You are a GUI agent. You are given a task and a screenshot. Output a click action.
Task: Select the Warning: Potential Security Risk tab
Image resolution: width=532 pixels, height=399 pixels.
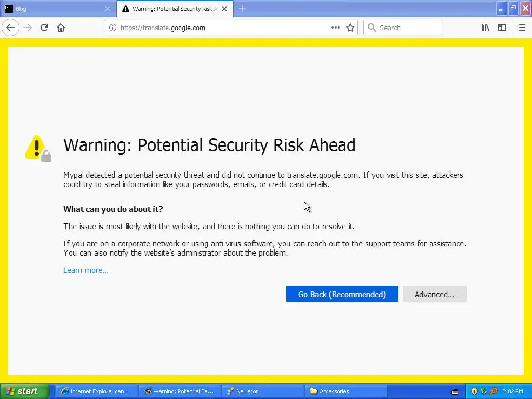[175, 9]
